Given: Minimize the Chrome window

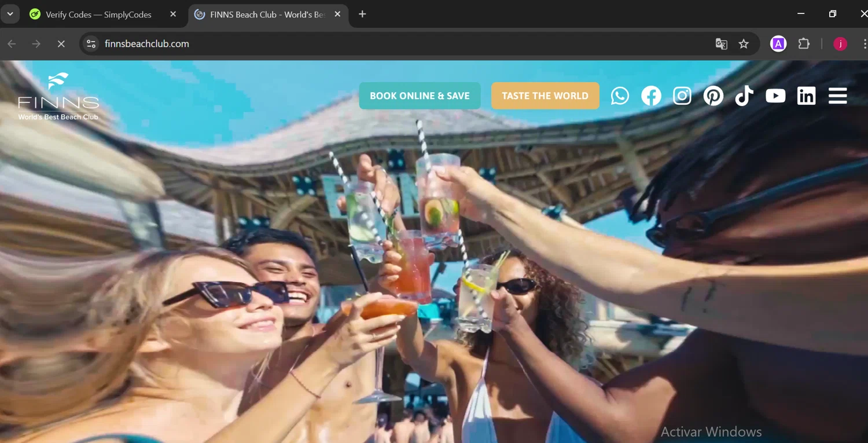Looking at the screenshot, I should [801, 14].
